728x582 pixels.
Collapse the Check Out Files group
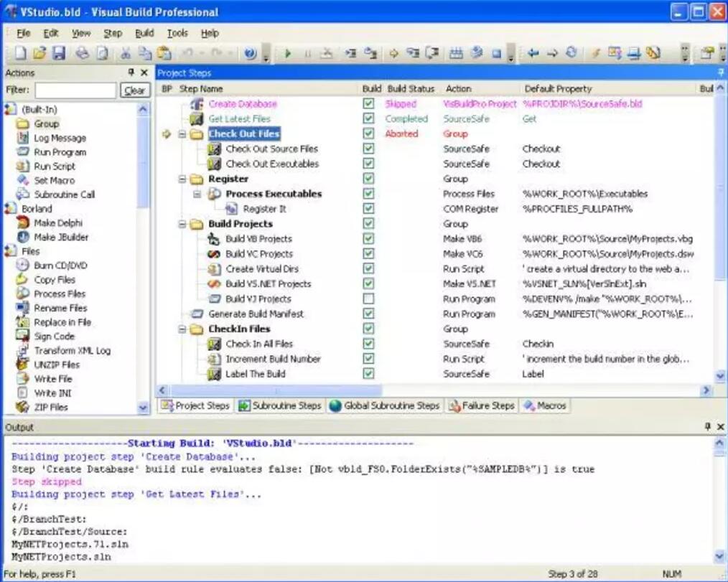coord(182,134)
